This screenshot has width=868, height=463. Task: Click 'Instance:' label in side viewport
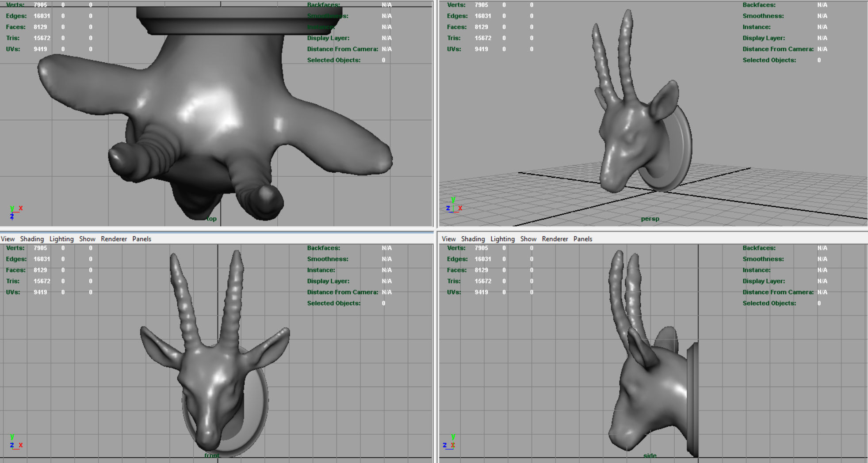pos(757,270)
